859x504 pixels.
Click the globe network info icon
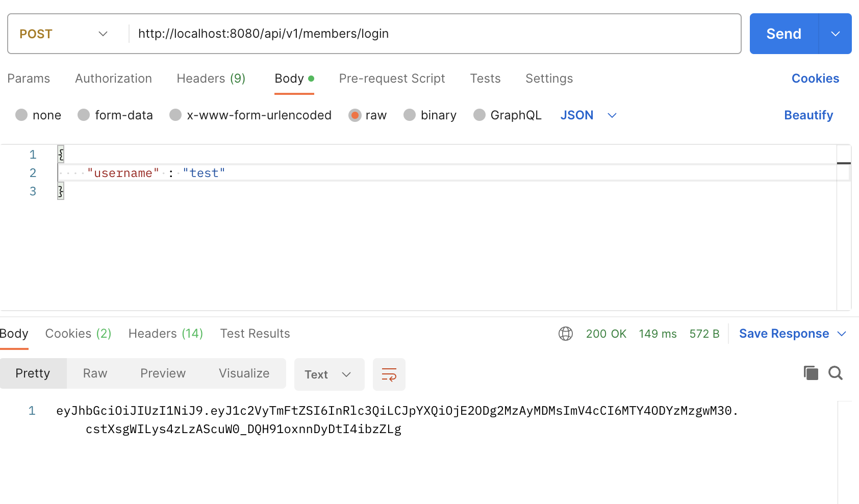pos(566,334)
